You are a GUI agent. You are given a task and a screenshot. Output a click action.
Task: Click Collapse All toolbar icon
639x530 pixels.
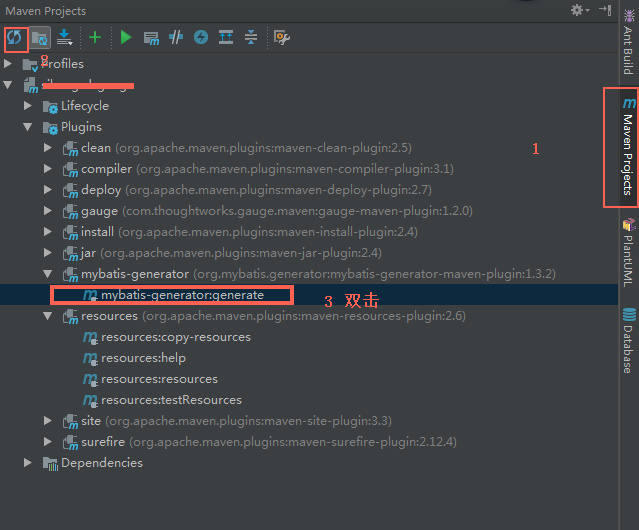[251, 37]
